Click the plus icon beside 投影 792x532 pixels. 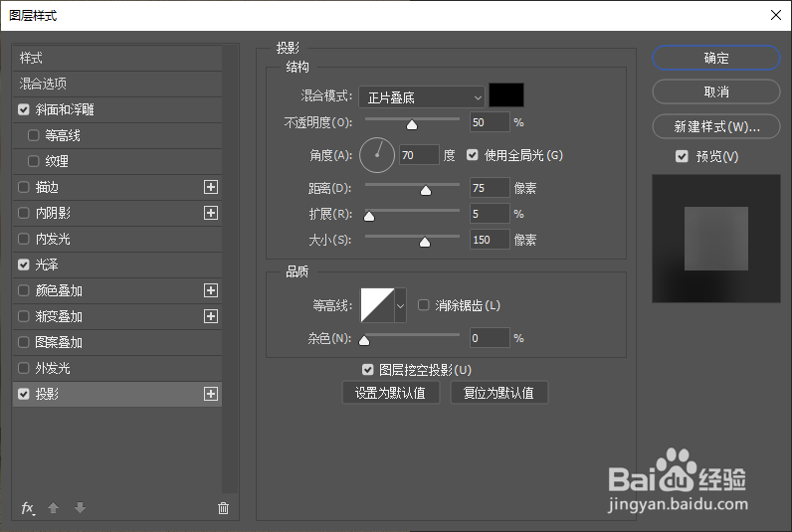click(x=211, y=394)
